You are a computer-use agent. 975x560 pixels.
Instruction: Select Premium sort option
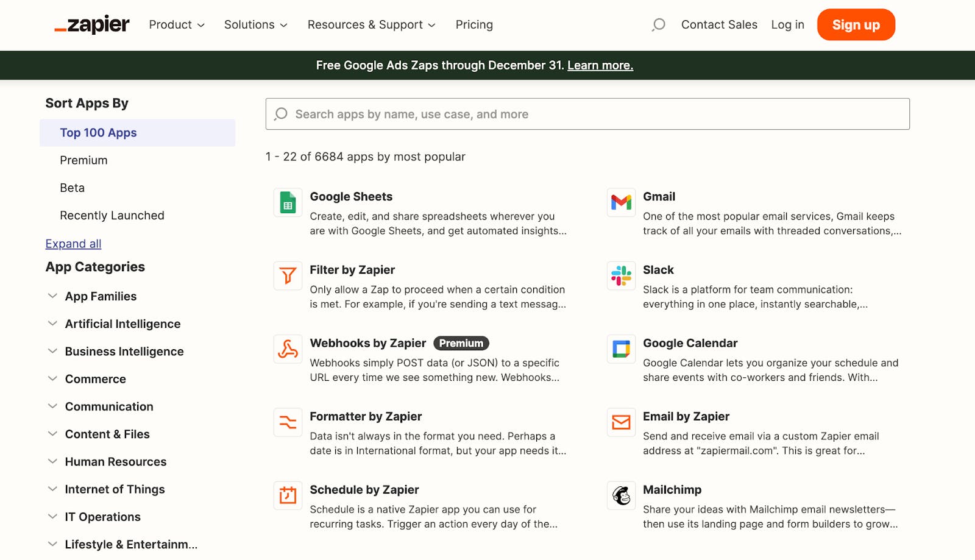[x=83, y=160]
